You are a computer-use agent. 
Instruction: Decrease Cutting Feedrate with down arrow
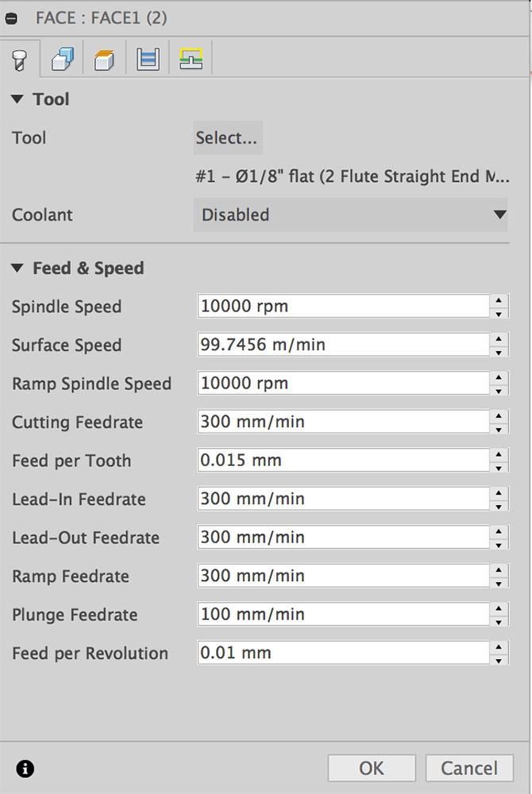[498, 430]
